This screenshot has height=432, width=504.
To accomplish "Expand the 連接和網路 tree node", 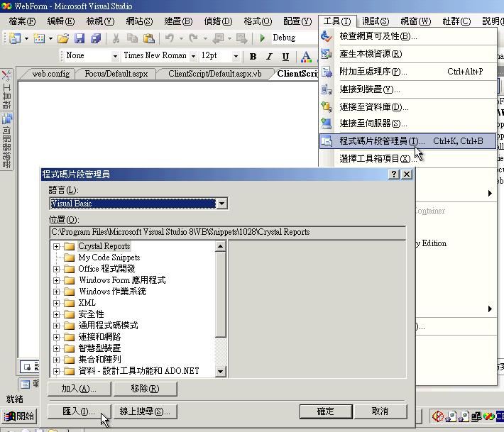I will coord(56,337).
